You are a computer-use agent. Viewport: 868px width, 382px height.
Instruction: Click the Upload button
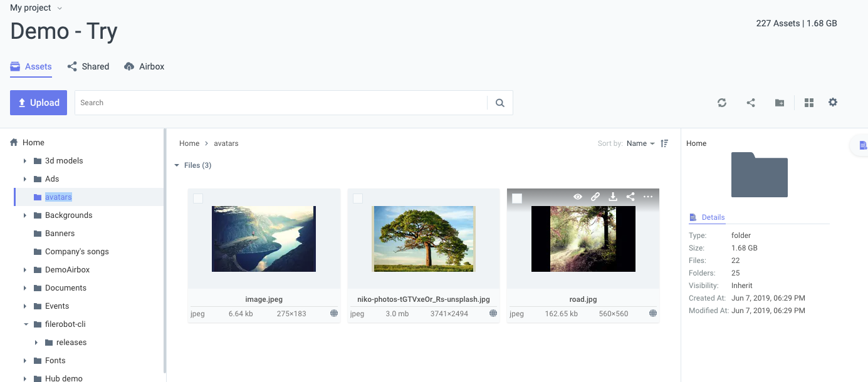coord(38,103)
